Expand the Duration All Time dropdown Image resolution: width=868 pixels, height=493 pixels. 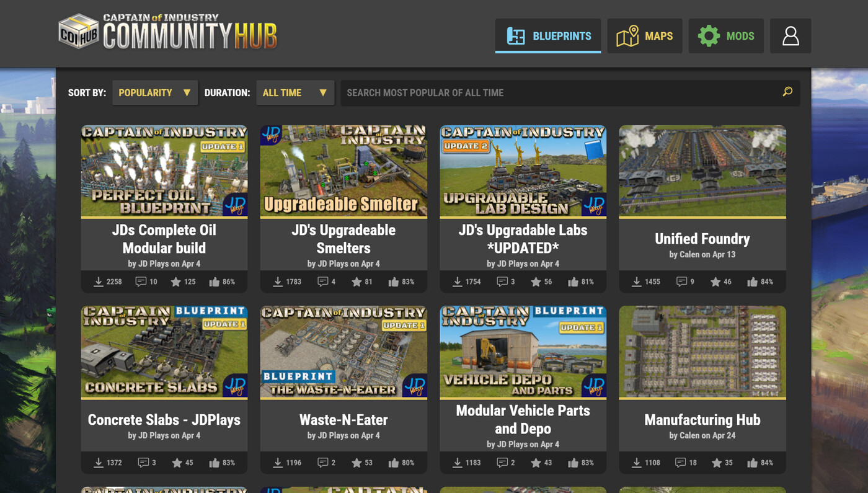(x=295, y=92)
